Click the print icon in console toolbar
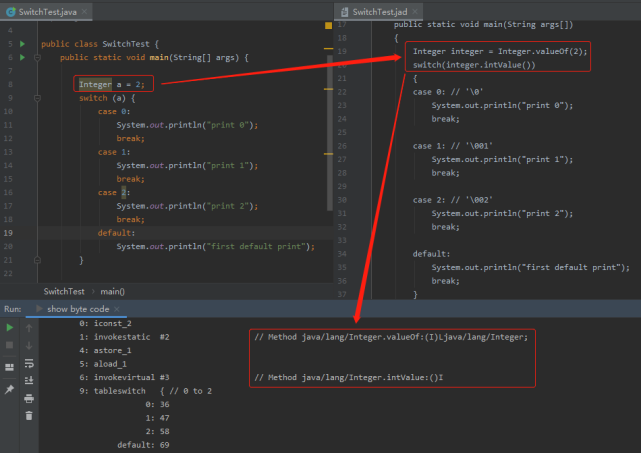The height and width of the screenshot is (453, 641). coord(29,398)
